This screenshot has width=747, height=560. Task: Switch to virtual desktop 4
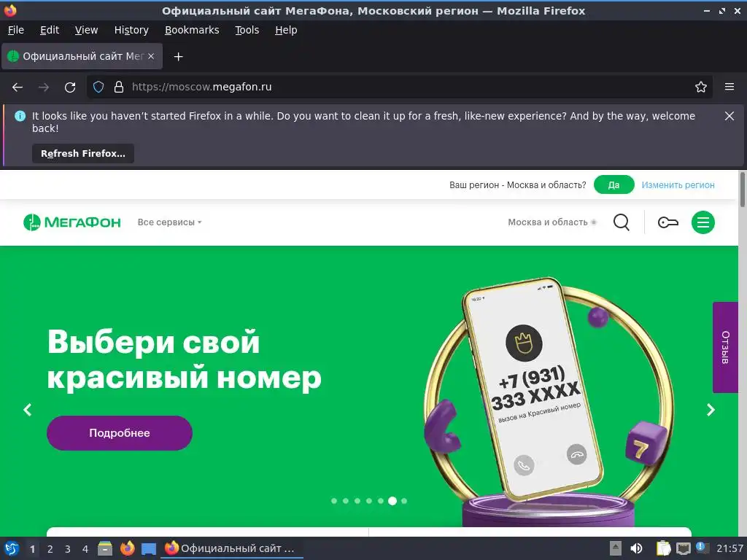pyautogui.click(x=85, y=549)
